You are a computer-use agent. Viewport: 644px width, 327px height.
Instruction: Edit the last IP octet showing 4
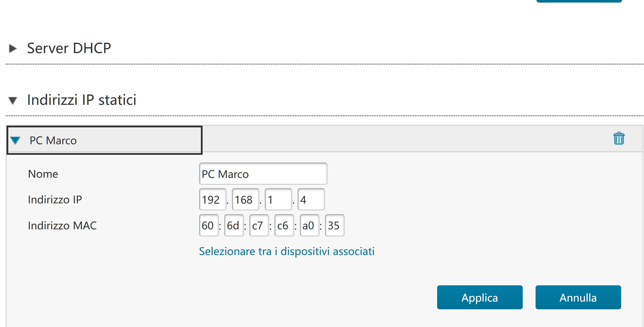point(311,199)
